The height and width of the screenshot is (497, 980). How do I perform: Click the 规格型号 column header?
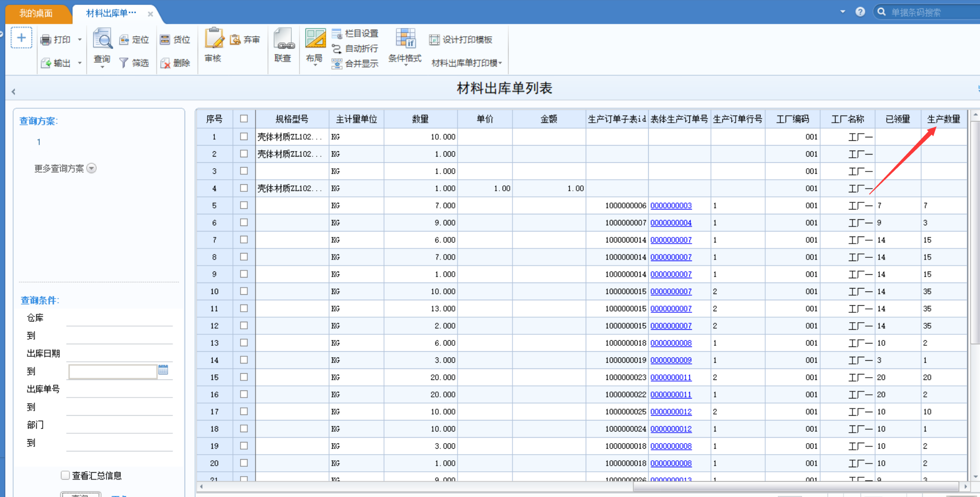(x=292, y=119)
